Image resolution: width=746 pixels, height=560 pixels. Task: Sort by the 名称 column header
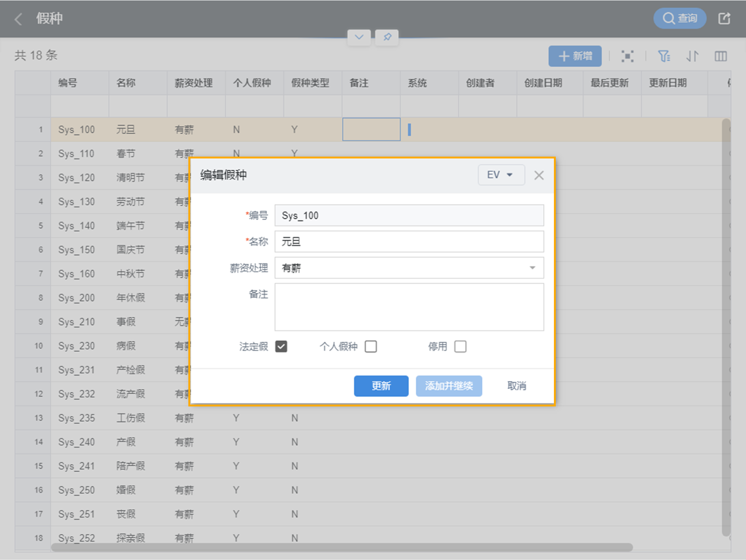(138, 83)
